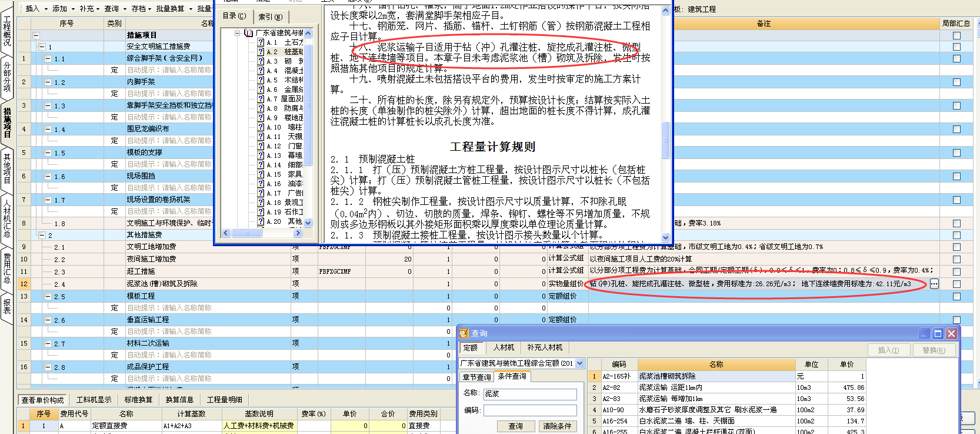
Task: Toggle 局部汇总 checkbox for row 1.7
Action: (956, 200)
